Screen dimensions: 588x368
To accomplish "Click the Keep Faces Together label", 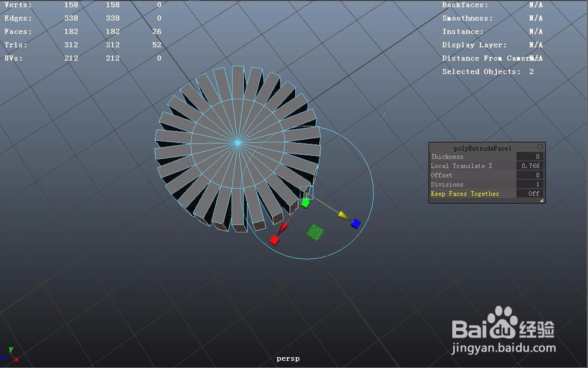I will click(465, 194).
